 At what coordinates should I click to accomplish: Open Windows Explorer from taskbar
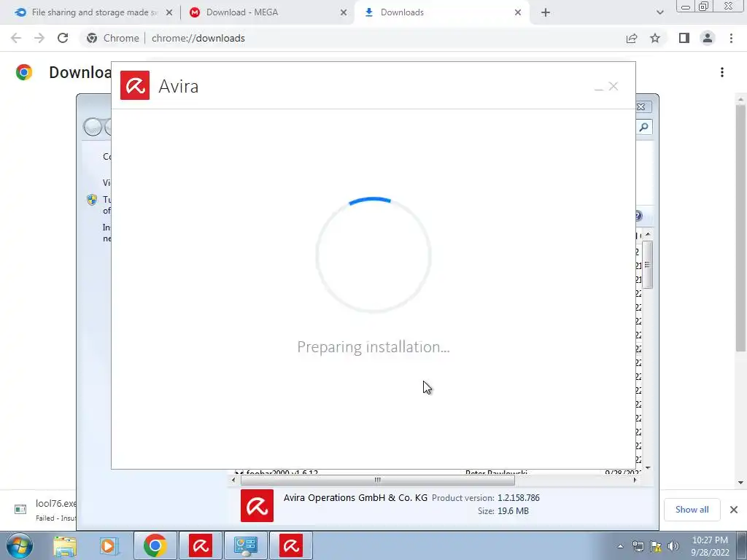(x=65, y=545)
